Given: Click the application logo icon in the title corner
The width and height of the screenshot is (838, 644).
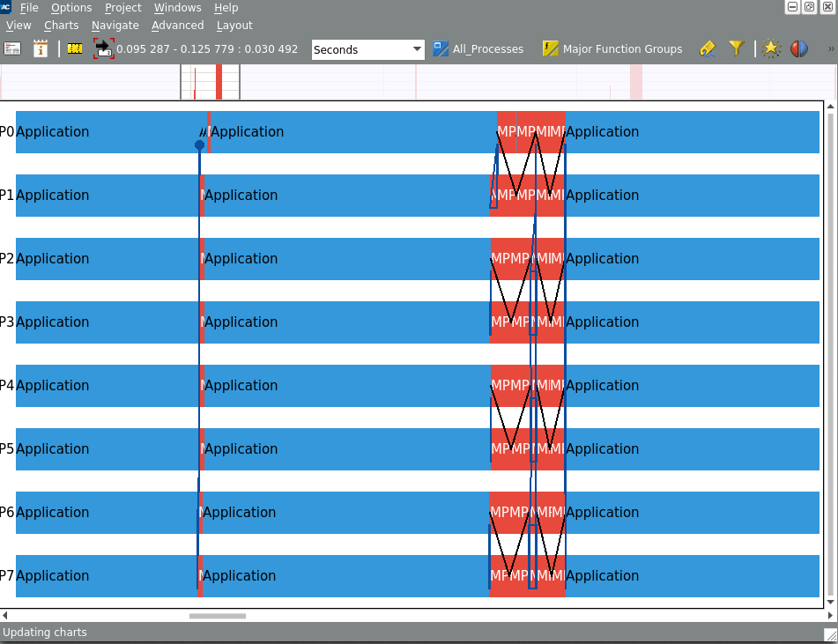Looking at the screenshot, I should point(5,6).
